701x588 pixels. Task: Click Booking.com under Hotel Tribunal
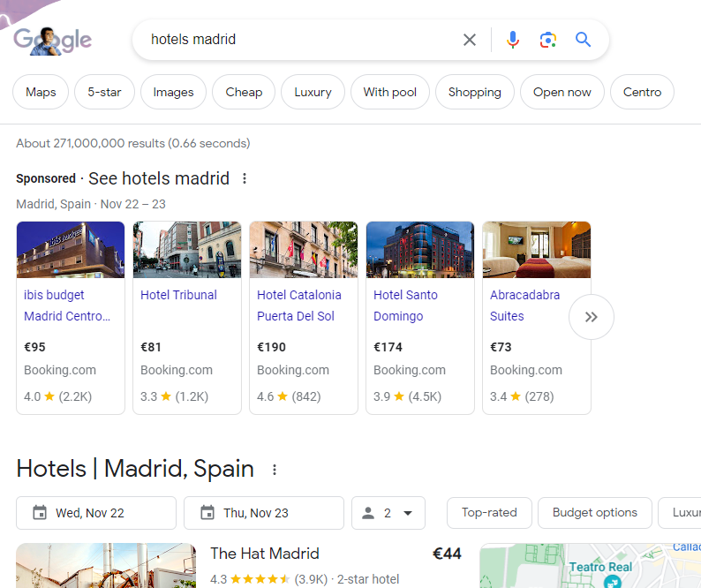tap(177, 370)
